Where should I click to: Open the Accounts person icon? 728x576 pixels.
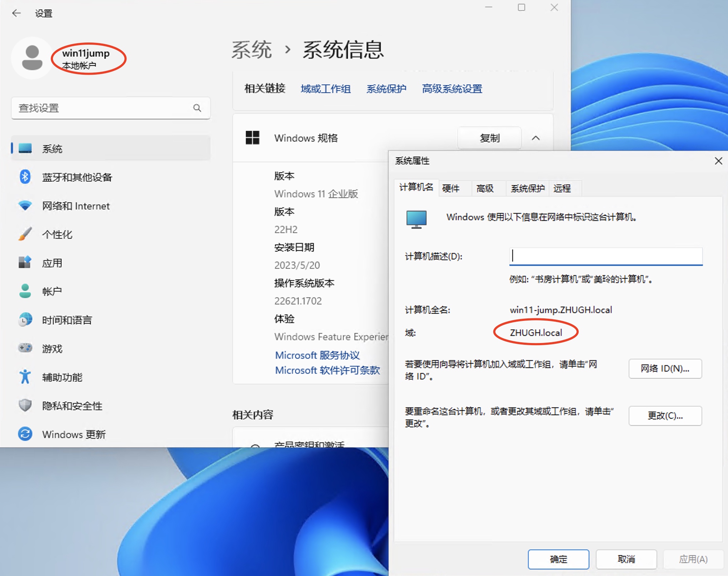tap(25, 291)
